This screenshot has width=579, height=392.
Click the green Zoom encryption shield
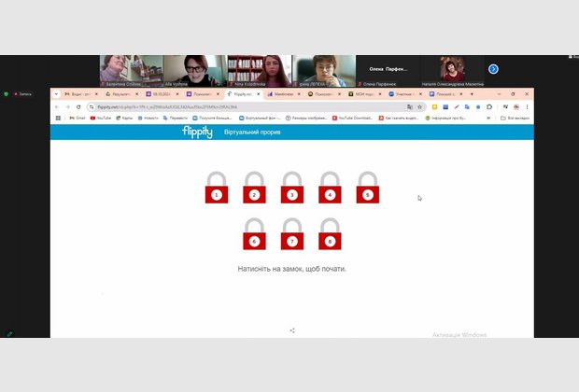(x=6, y=94)
